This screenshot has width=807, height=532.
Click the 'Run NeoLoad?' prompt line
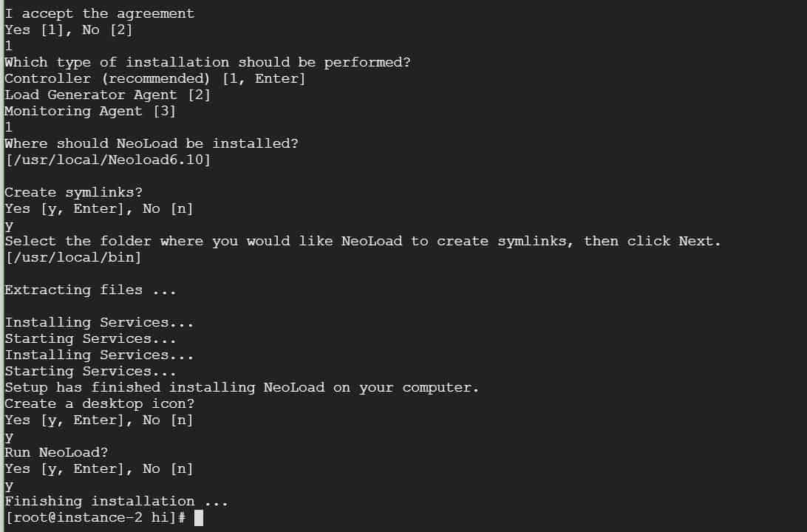click(57, 453)
